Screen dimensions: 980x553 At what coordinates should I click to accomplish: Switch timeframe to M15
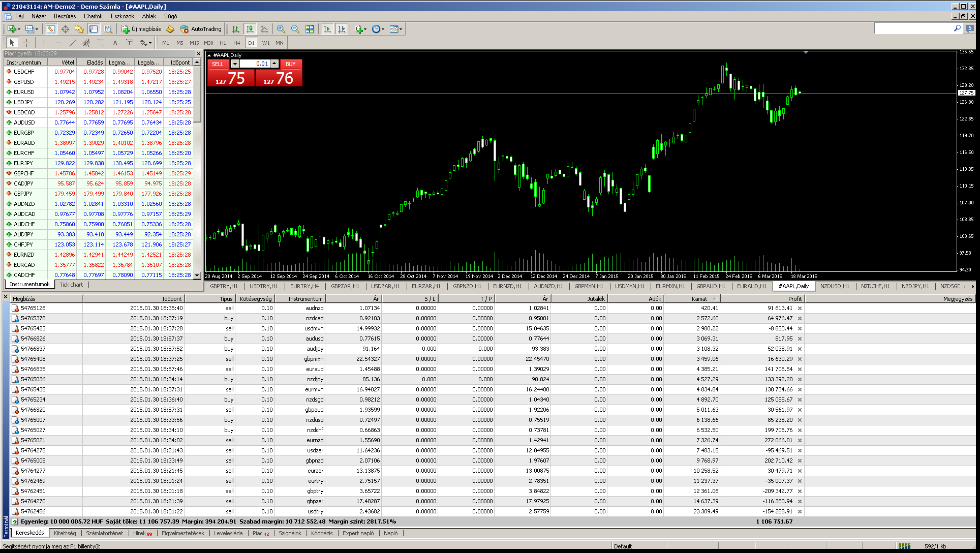click(194, 43)
